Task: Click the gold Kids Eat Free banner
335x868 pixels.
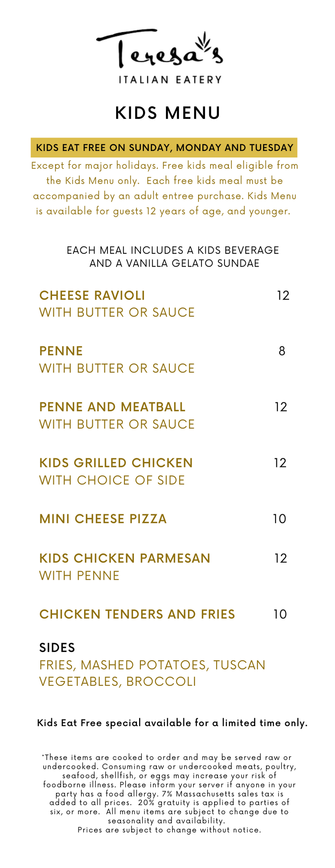Action: [164, 148]
